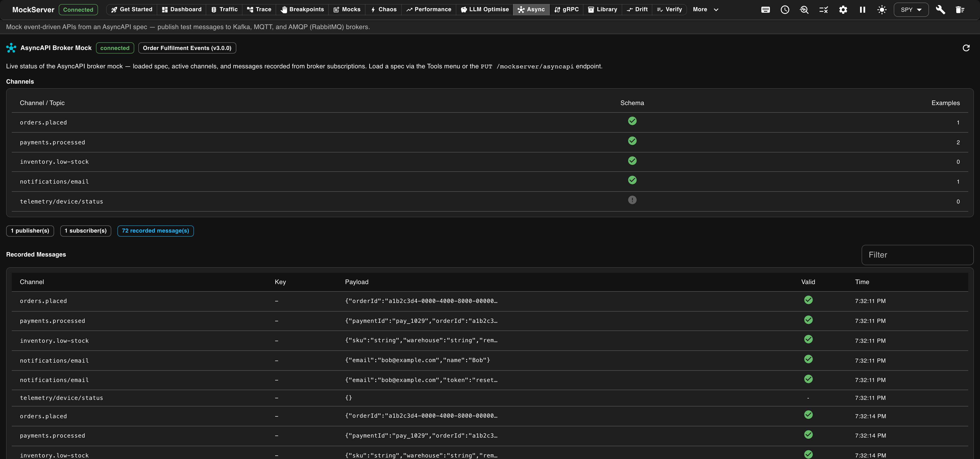The image size is (980, 459).
Task: Click valid check on reset token email message
Action: click(x=808, y=379)
